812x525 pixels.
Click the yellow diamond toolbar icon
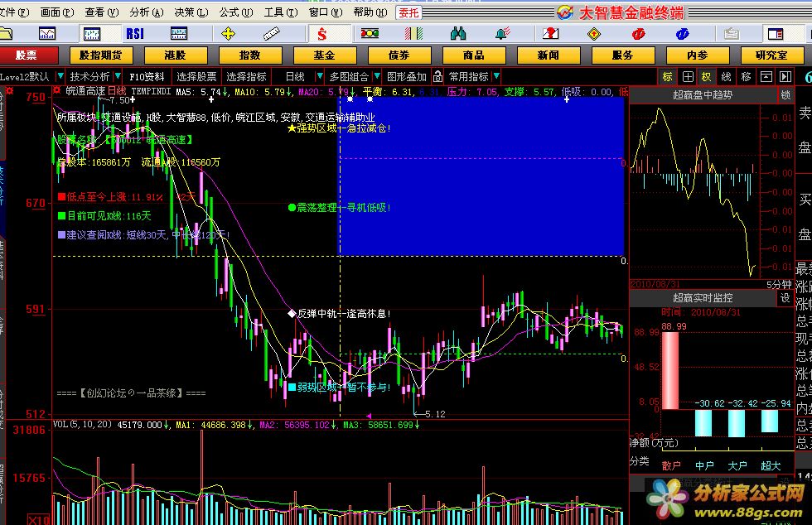[x=594, y=34]
